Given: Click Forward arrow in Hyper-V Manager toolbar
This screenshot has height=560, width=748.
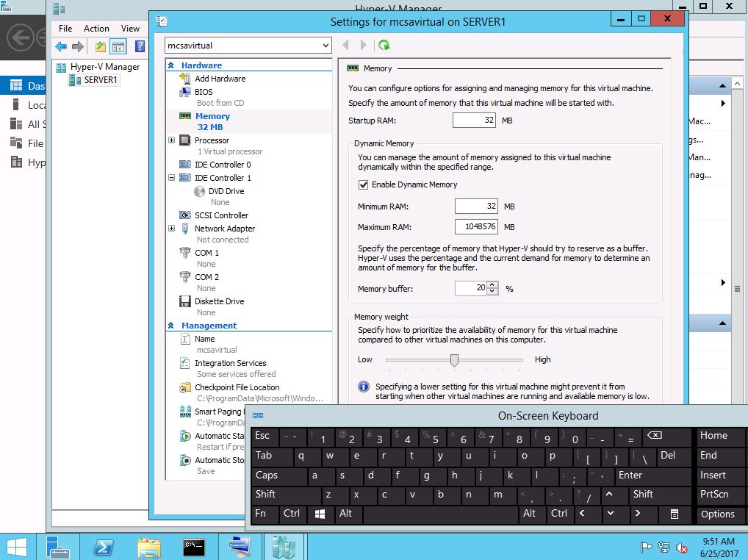Looking at the screenshot, I should [x=78, y=46].
